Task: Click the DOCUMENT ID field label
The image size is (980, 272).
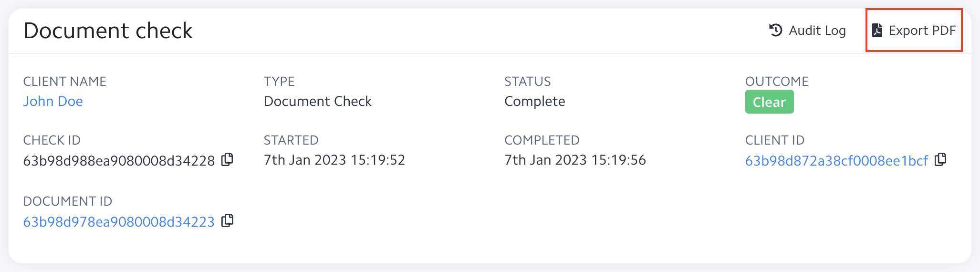Action: click(67, 201)
